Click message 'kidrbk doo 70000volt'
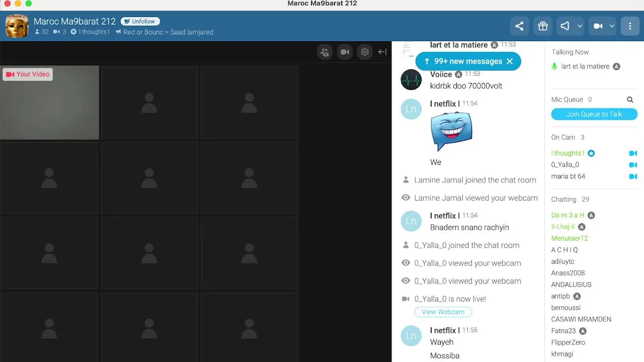Screen dimensions: 644x362 466,86
